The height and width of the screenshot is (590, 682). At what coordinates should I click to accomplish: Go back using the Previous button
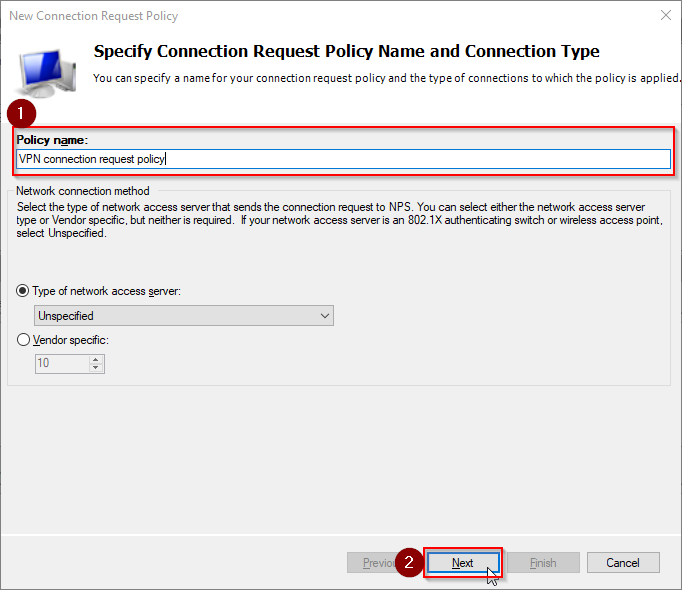[374, 563]
